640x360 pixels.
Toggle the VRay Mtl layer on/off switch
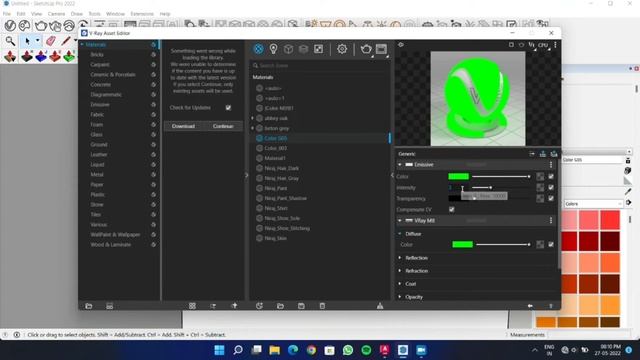(409, 220)
